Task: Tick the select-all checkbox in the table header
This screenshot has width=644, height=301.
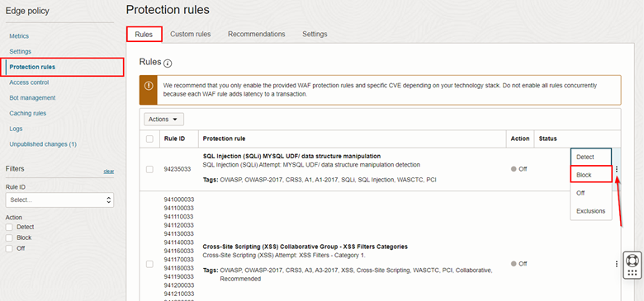Action: coord(149,139)
